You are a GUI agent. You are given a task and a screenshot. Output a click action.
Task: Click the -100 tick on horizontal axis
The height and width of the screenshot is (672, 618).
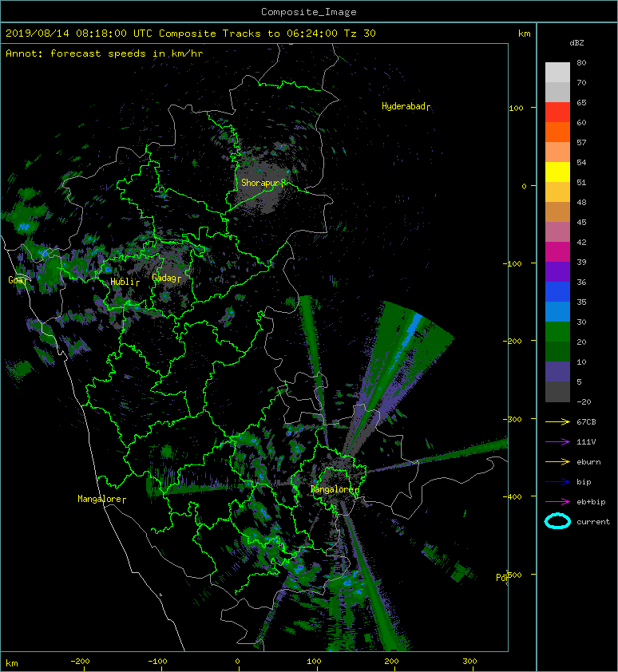point(158,662)
